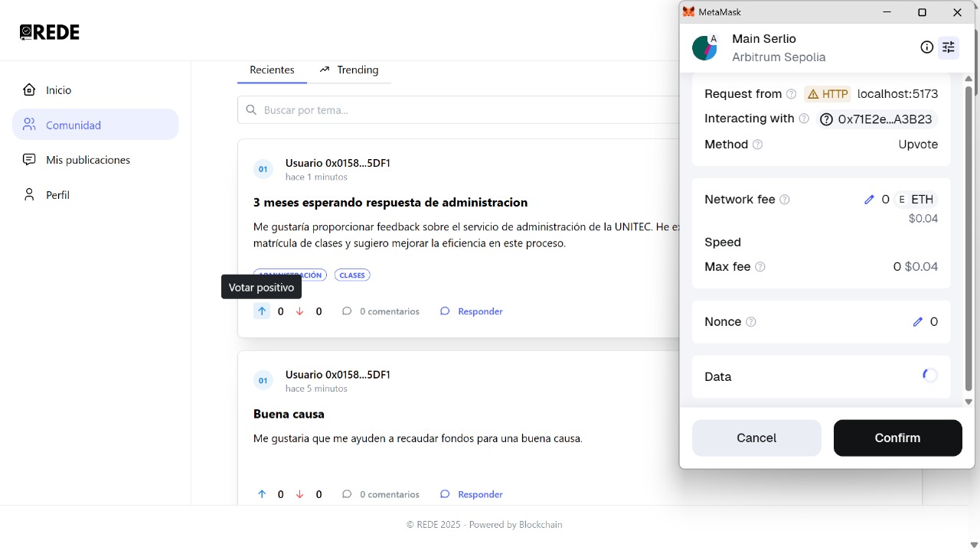Open MetaMask advanced settings sliders icon

click(x=949, y=47)
